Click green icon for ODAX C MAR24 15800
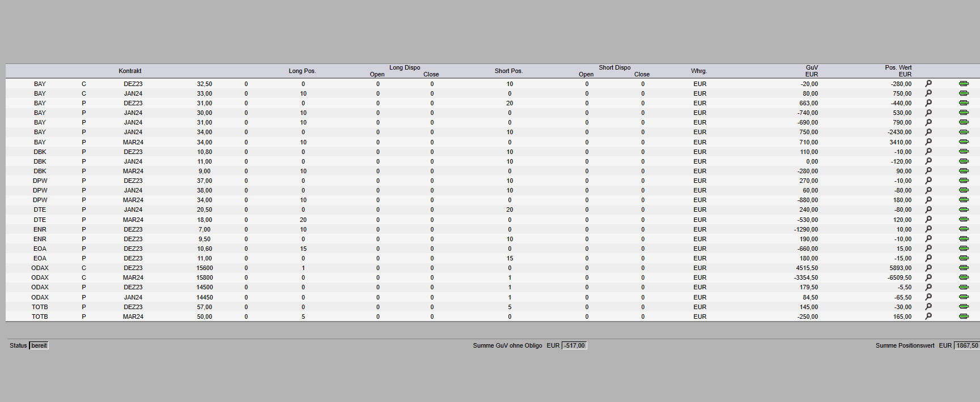Viewport: 980px width, 402px height. pos(964,277)
